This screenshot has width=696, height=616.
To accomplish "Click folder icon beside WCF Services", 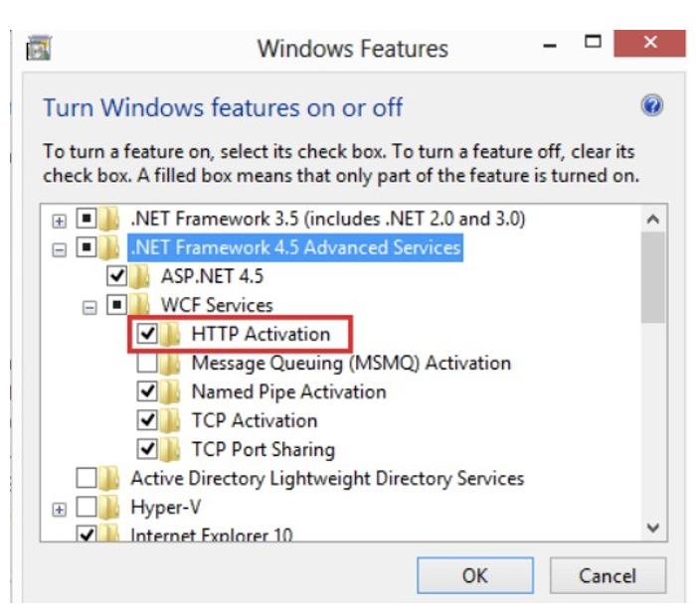I will 140,305.
